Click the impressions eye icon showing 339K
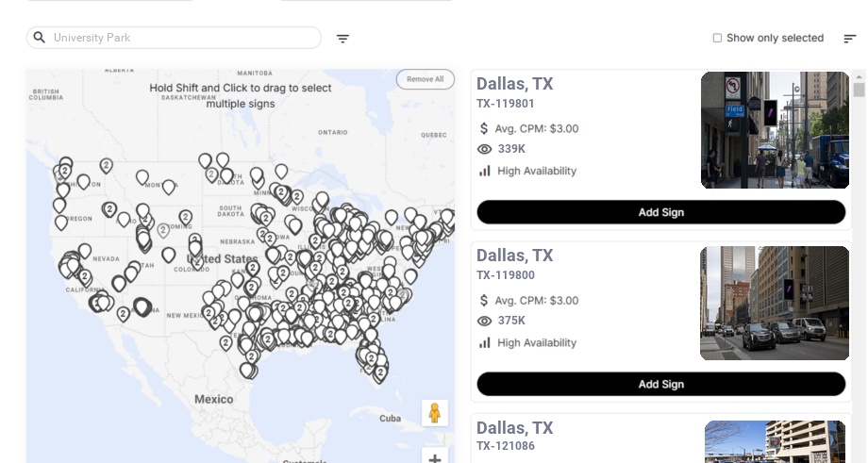Image resolution: width=868 pixels, height=463 pixels. click(485, 149)
